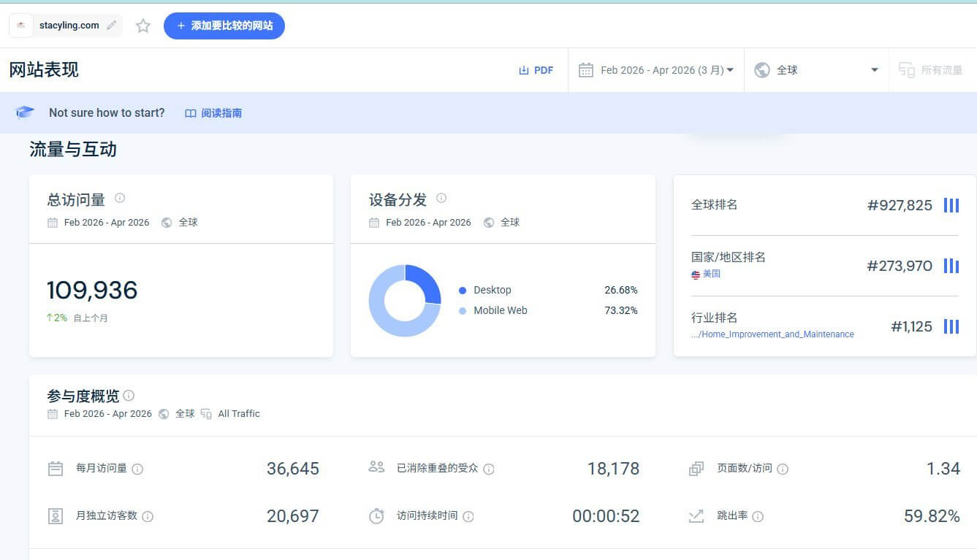Click the bounce arrow icon beside 跳出率
This screenshot has width=977, height=560.
(696, 516)
